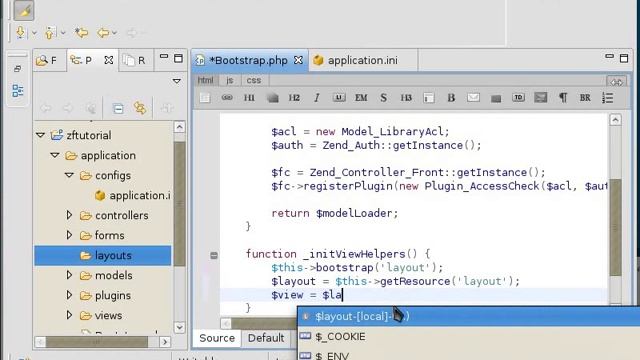The height and width of the screenshot is (360, 640).
Task: Select the js toolbar tab
Action: pos(230,80)
